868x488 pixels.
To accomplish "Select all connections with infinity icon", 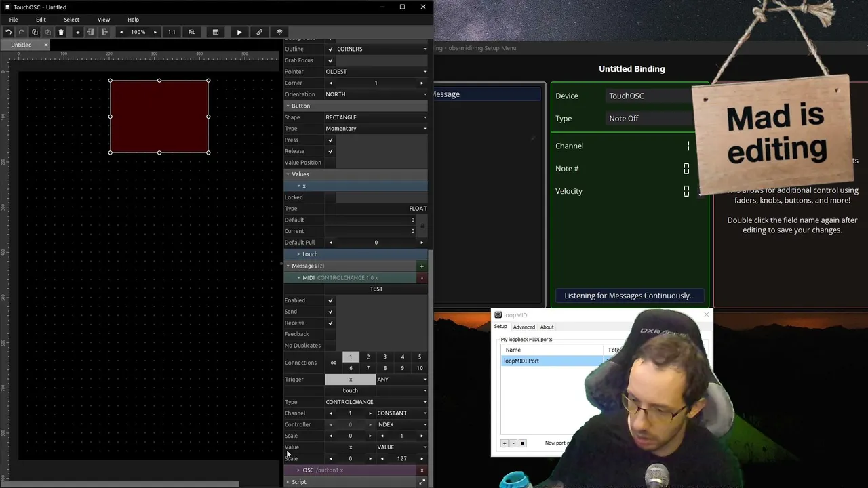I will point(333,363).
